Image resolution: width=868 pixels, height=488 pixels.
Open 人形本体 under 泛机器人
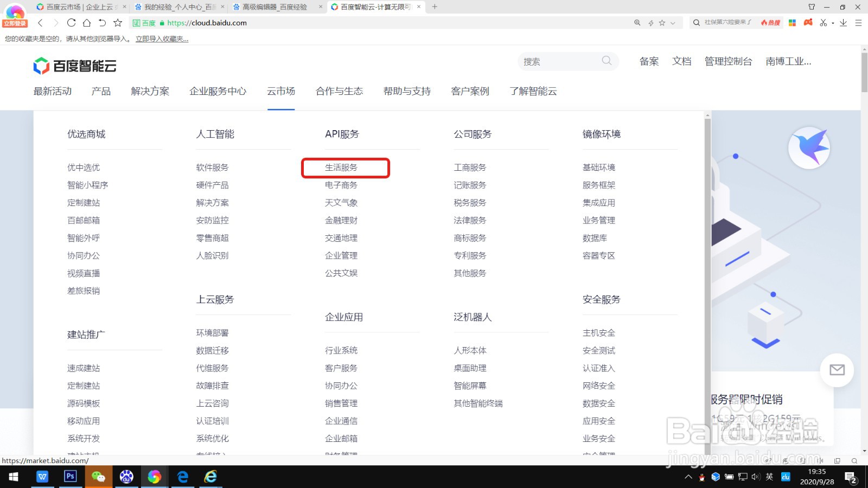click(x=470, y=350)
